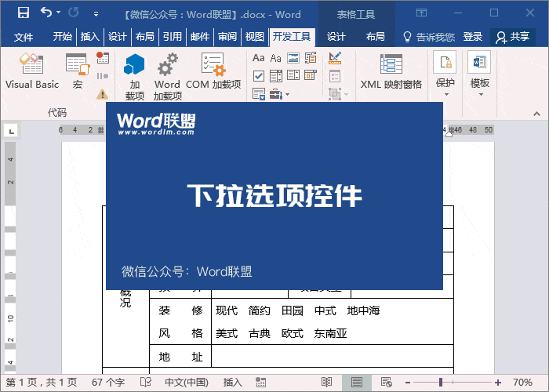Start recording a macro
549x392 pixels.
pos(103,58)
